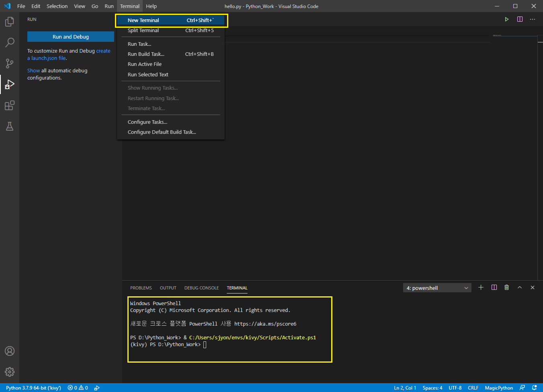Maximize panel size with up chevron
543x392 pixels.
point(520,287)
